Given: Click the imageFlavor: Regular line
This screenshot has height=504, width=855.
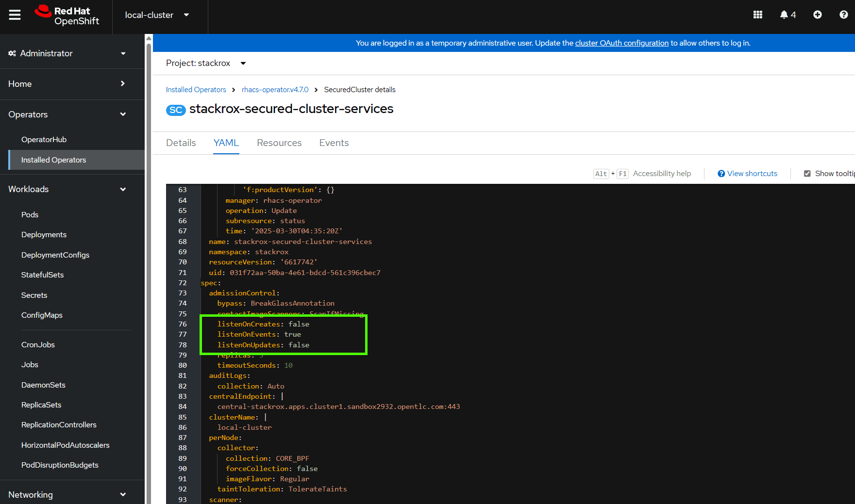Looking at the screenshot, I should [x=267, y=479].
